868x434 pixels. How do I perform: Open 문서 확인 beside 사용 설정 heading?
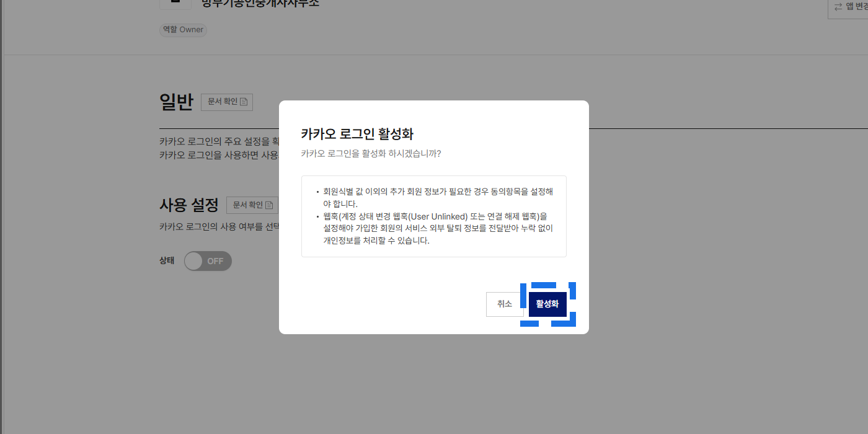coord(252,205)
